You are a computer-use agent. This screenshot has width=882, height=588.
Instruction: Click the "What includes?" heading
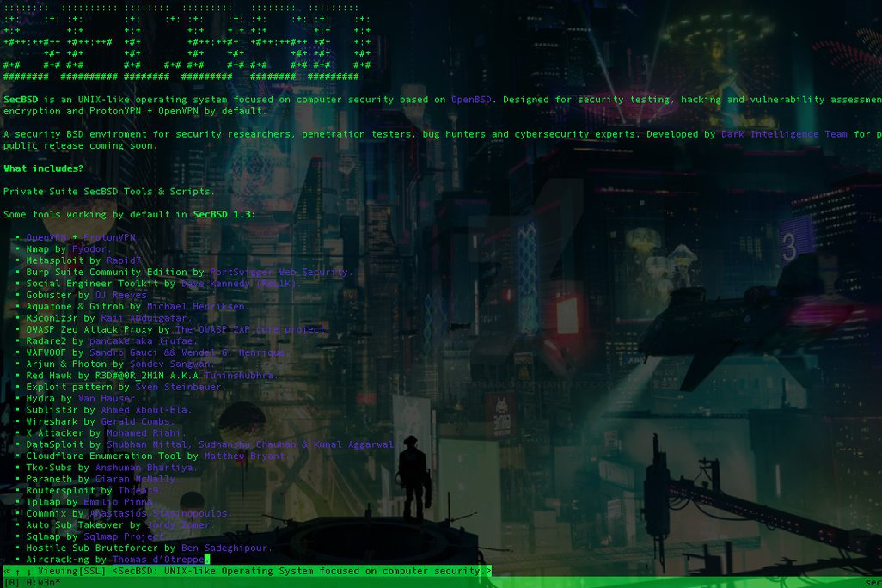[43, 168]
